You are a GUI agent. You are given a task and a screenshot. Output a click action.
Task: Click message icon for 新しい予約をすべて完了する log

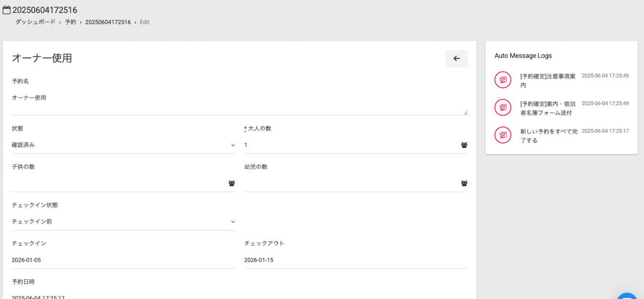[x=503, y=135]
